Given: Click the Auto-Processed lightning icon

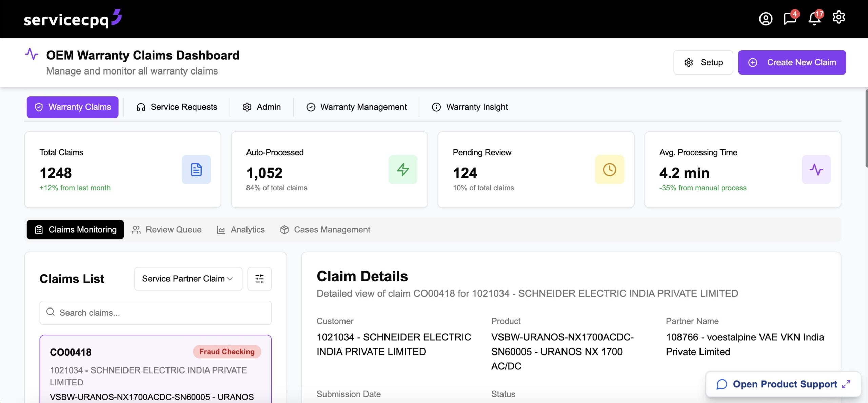Looking at the screenshot, I should [403, 170].
